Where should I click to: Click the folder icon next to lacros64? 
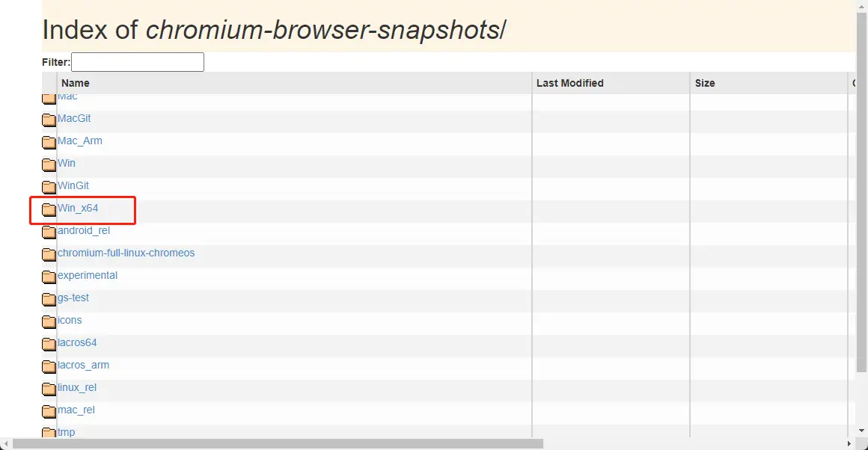coord(49,344)
